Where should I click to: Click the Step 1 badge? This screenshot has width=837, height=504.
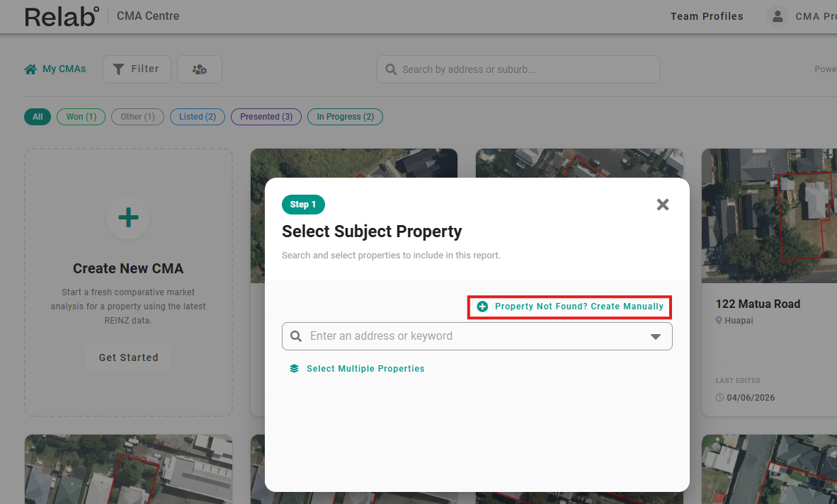coord(302,205)
